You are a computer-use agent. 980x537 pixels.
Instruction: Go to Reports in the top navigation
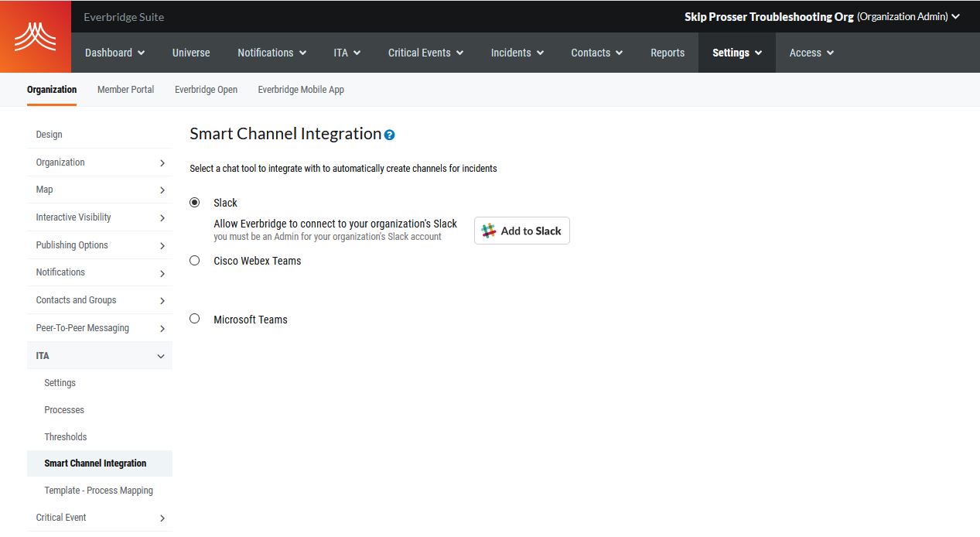[x=668, y=53]
